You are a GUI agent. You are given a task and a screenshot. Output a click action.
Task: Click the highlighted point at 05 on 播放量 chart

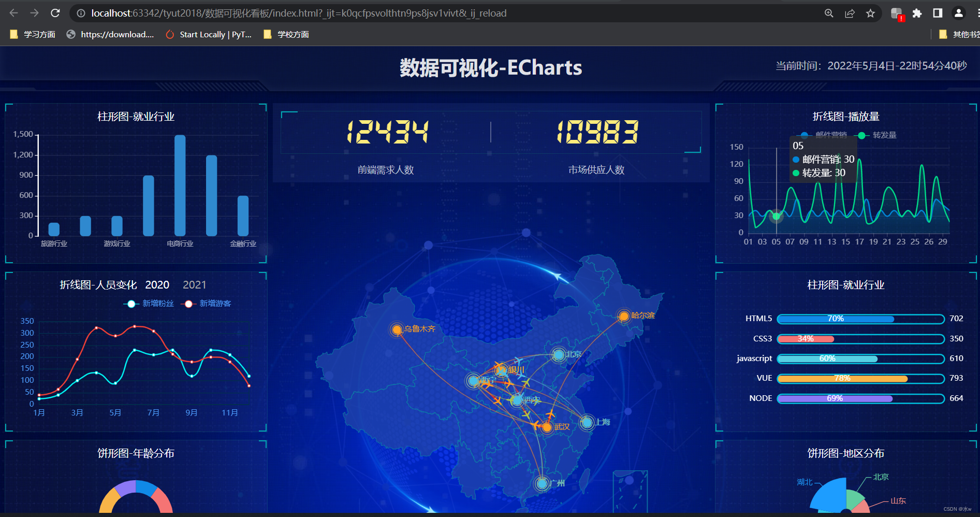[776, 216]
